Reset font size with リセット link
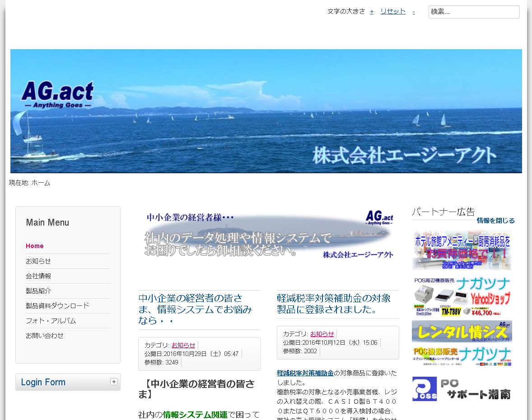532x420 pixels. (392, 12)
